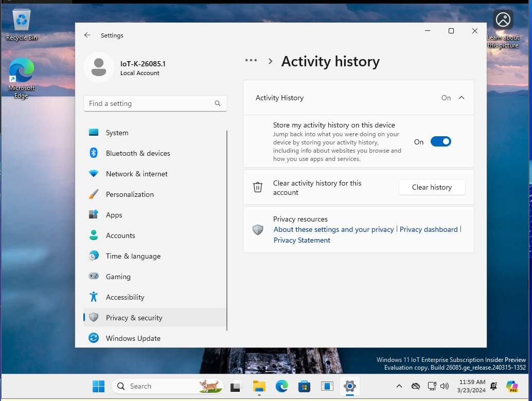Open Copilot preview icon in taskbar
Viewport: 532px width, 401px height.
tap(512, 386)
